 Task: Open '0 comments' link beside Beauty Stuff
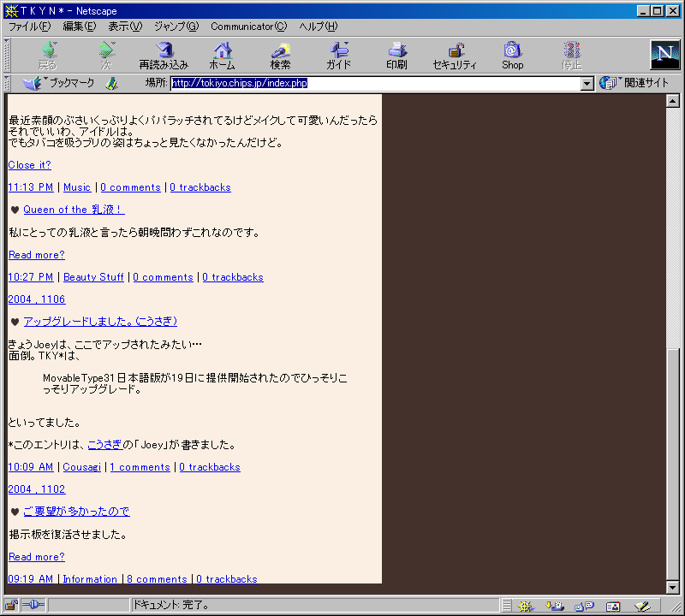tap(163, 277)
